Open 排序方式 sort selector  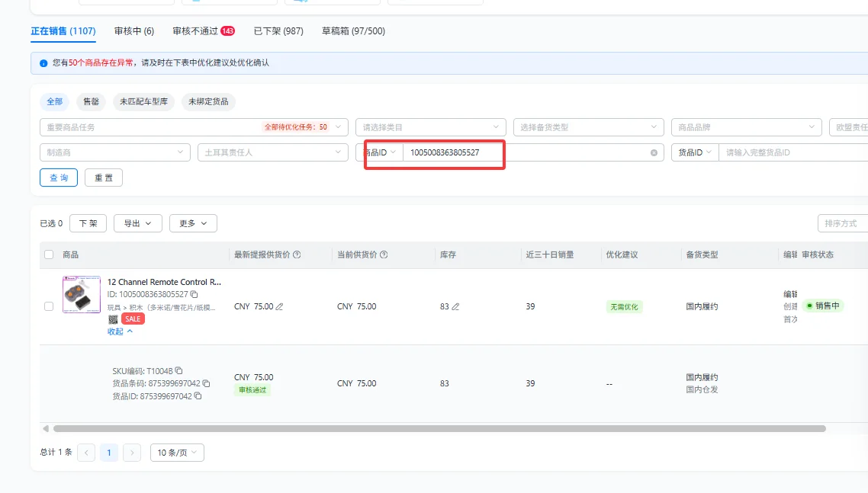click(843, 223)
